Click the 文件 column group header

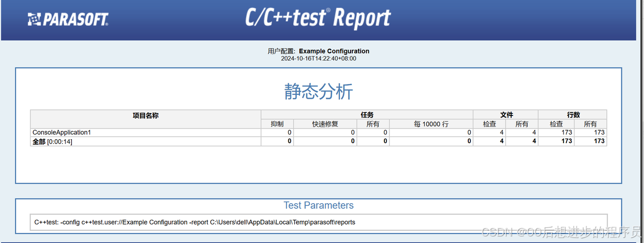click(506, 115)
